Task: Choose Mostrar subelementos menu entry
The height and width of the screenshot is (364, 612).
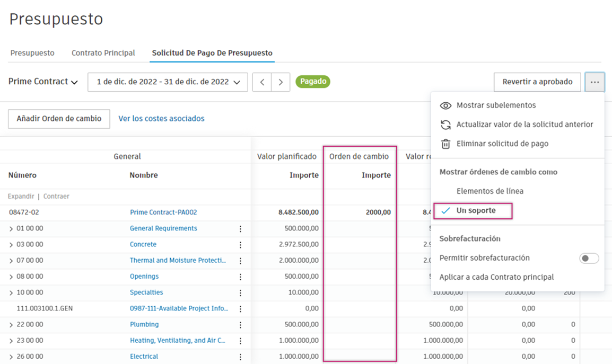Action: point(496,105)
